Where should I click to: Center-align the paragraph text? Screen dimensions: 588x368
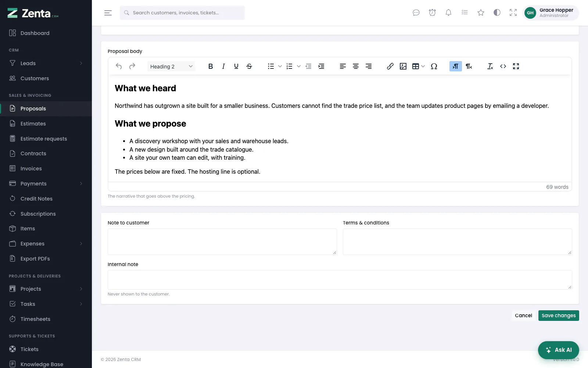(x=356, y=66)
